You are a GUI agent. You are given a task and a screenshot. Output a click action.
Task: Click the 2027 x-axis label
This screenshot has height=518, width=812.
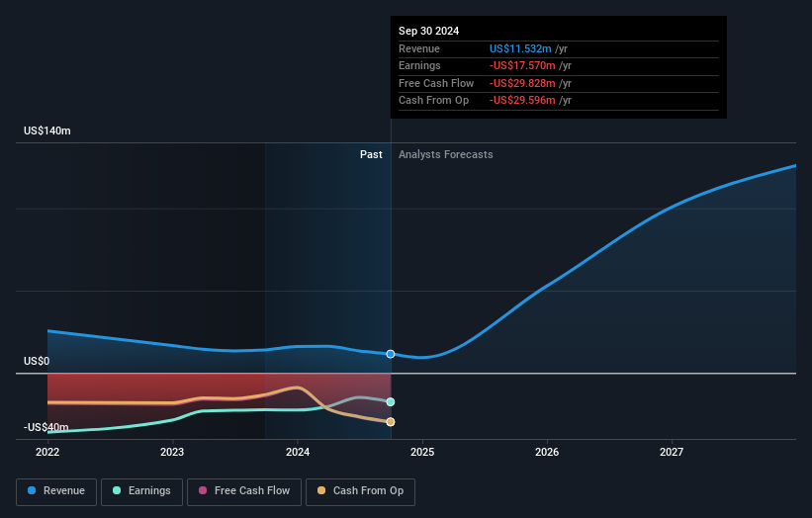pos(672,453)
